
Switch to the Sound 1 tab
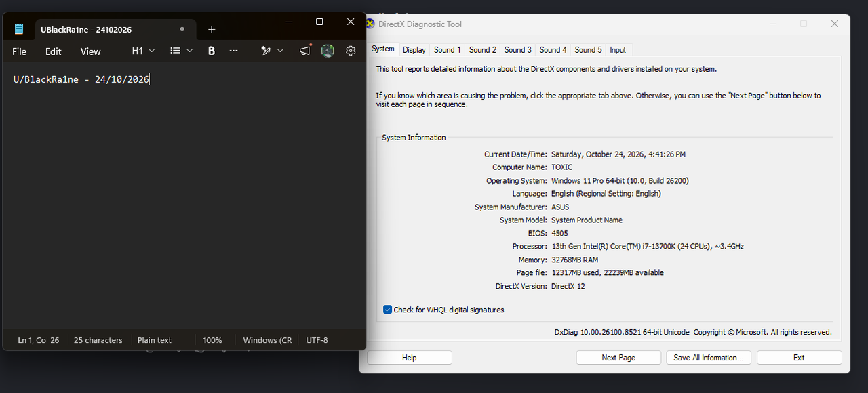[448, 50]
